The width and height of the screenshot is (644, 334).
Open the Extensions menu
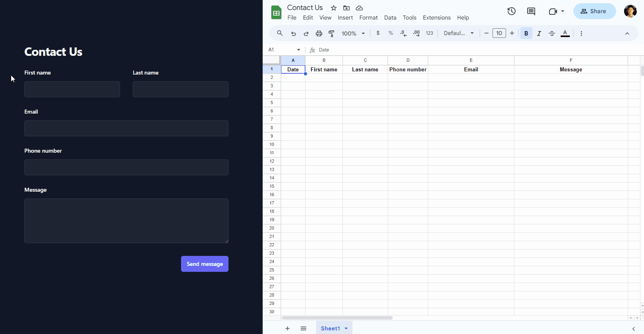(437, 18)
